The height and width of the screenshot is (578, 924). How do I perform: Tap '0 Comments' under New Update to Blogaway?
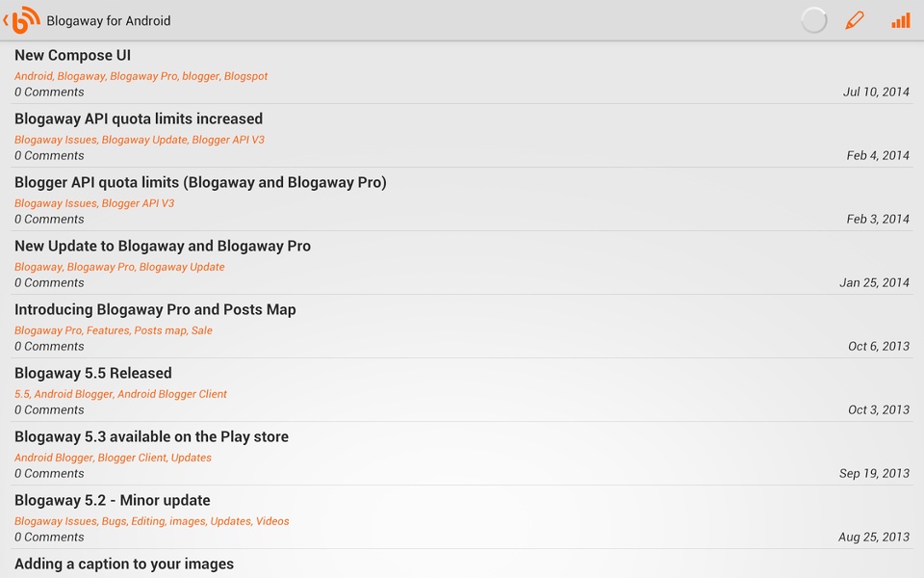tap(49, 283)
